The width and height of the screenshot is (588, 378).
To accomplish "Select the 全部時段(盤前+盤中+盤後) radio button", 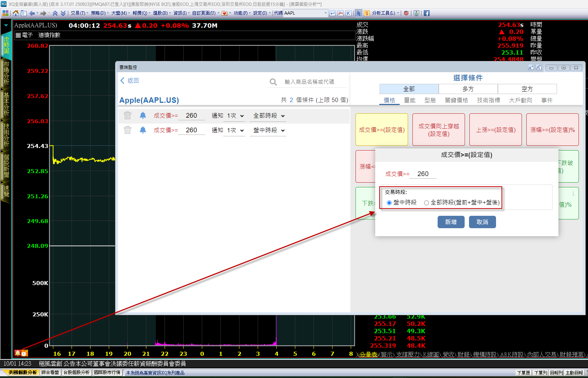I will point(426,203).
